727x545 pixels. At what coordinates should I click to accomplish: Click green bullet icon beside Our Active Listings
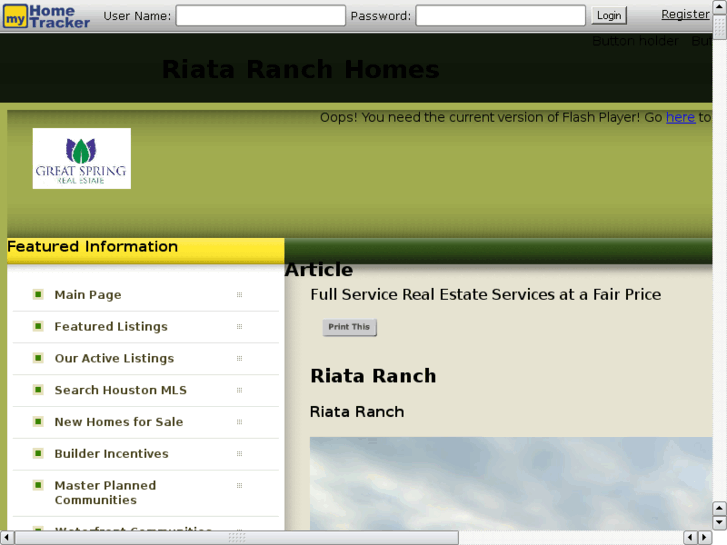point(38,358)
